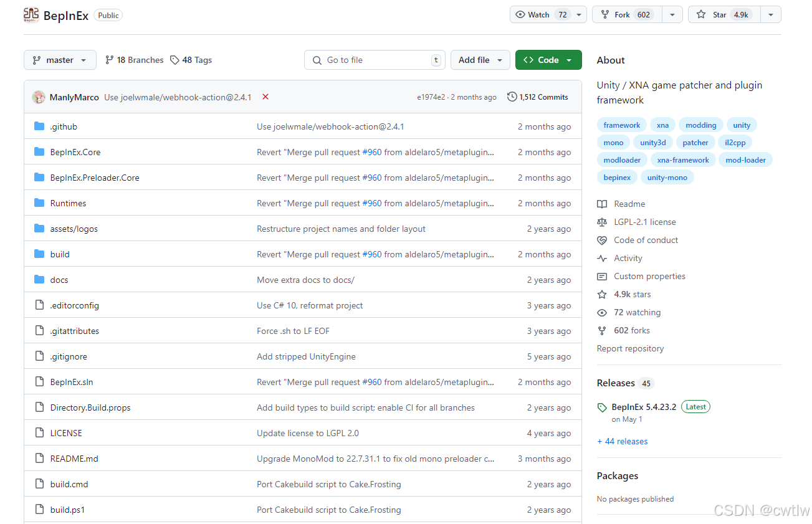The image size is (812, 524).
Task: Open the README.md file name
Action: pos(74,459)
